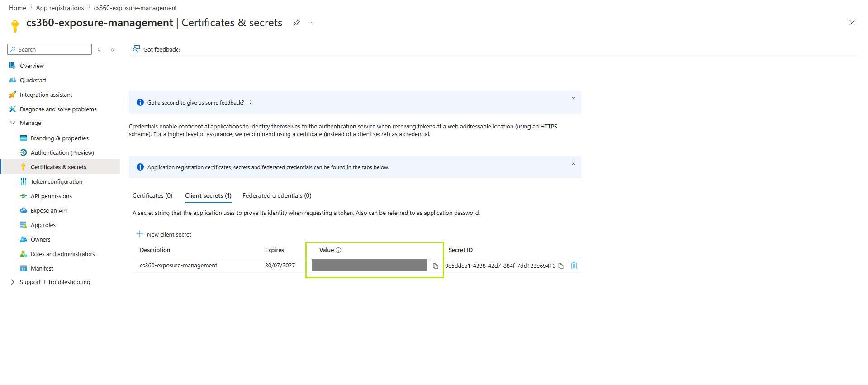The height and width of the screenshot is (385, 868).
Task: Select the 30/07/2027 expiry date cell
Action: coord(280,266)
